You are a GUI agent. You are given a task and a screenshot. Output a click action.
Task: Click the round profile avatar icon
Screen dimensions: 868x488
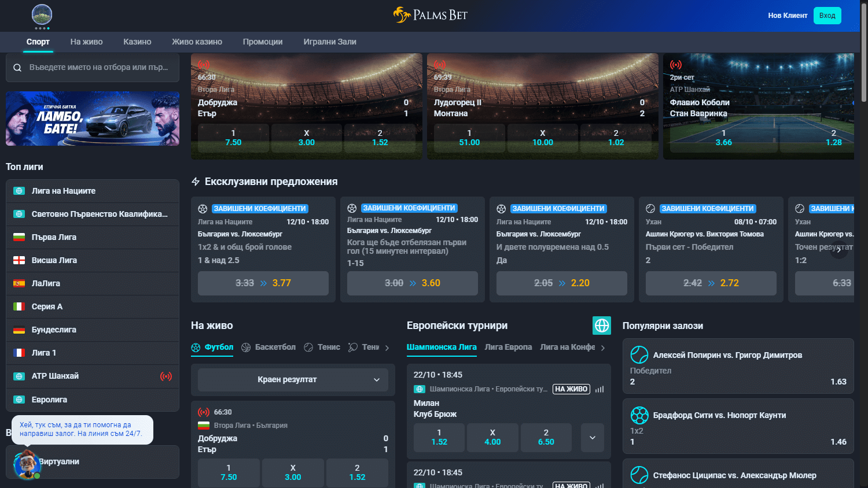point(42,14)
